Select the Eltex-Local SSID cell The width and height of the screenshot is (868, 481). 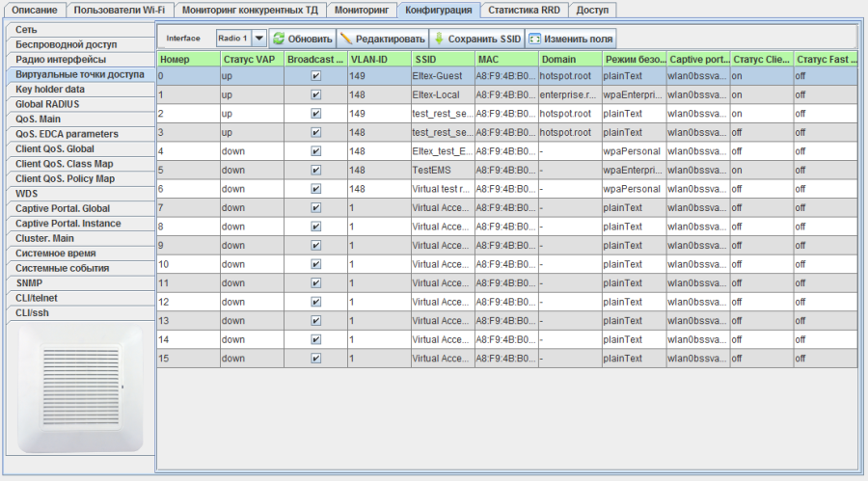coord(443,94)
